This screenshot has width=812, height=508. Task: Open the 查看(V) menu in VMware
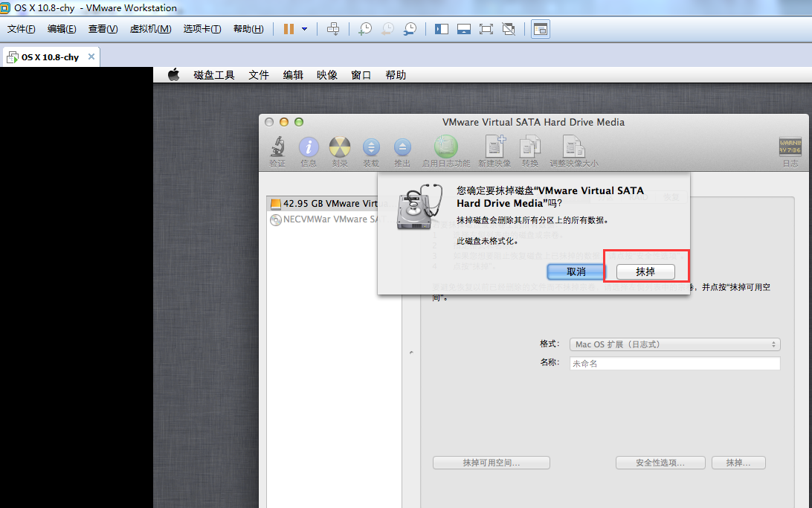point(103,29)
